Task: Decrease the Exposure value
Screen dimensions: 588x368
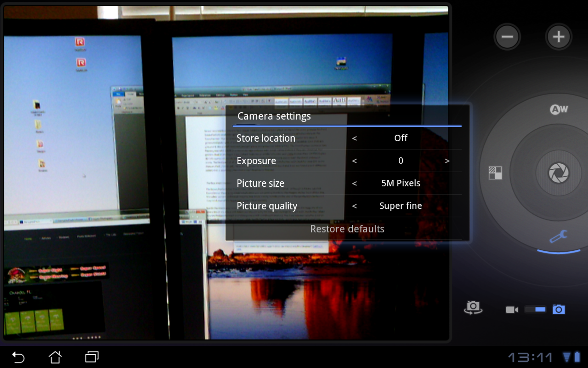Action: point(354,161)
